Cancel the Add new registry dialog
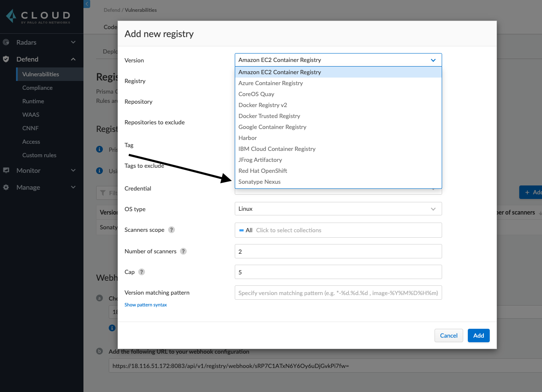 448,336
